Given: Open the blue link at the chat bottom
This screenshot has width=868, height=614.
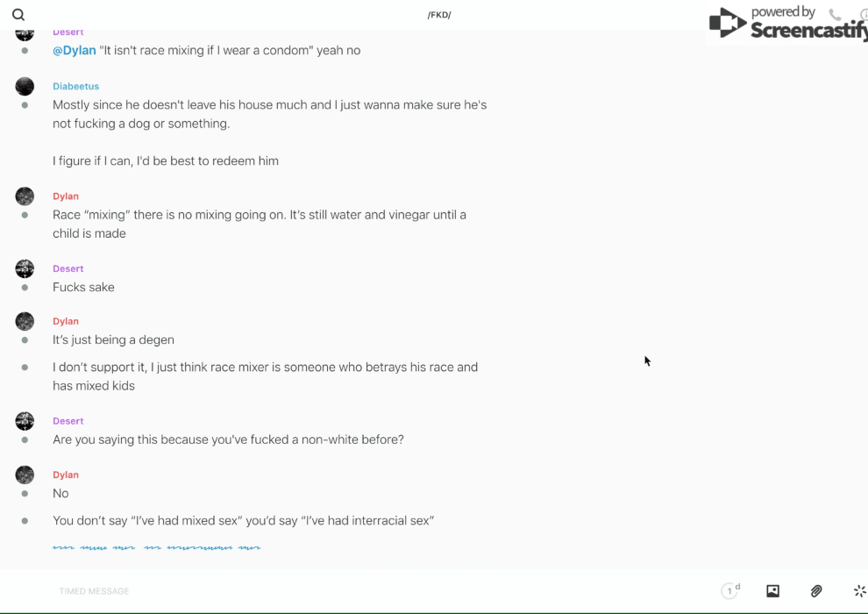Looking at the screenshot, I should (156, 547).
